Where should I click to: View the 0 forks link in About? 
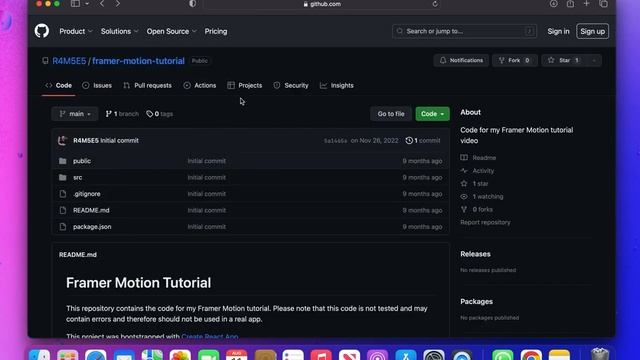tap(477, 209)
